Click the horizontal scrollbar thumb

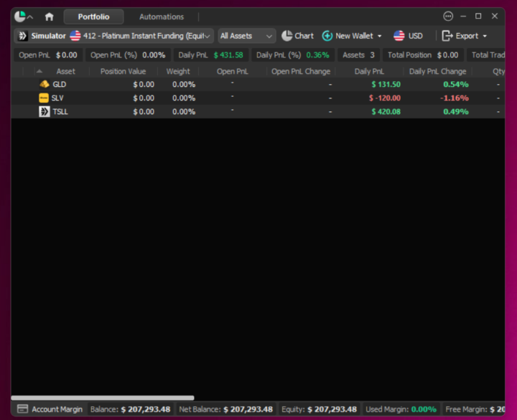pyautogui.click(x=103, y=398)
